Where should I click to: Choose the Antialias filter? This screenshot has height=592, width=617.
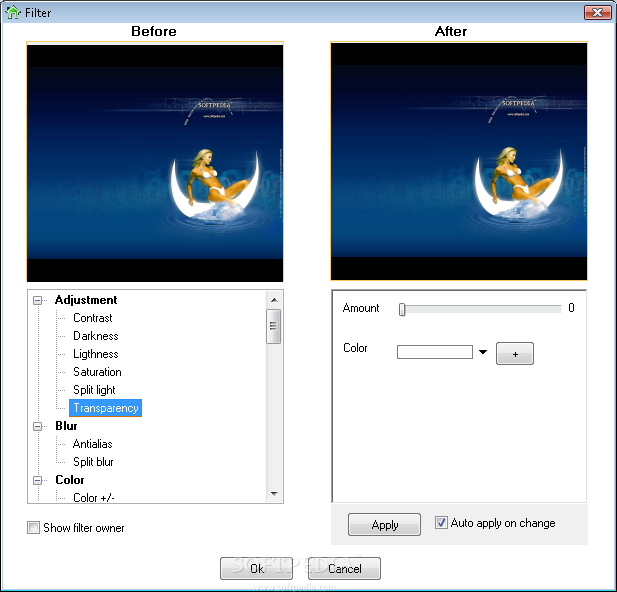tap(92, 444)
